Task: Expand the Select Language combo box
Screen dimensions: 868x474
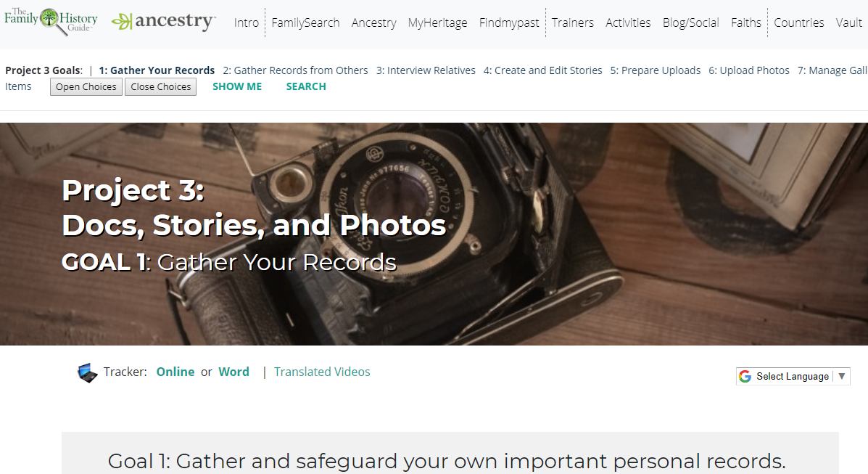Action: coord(793,377)
